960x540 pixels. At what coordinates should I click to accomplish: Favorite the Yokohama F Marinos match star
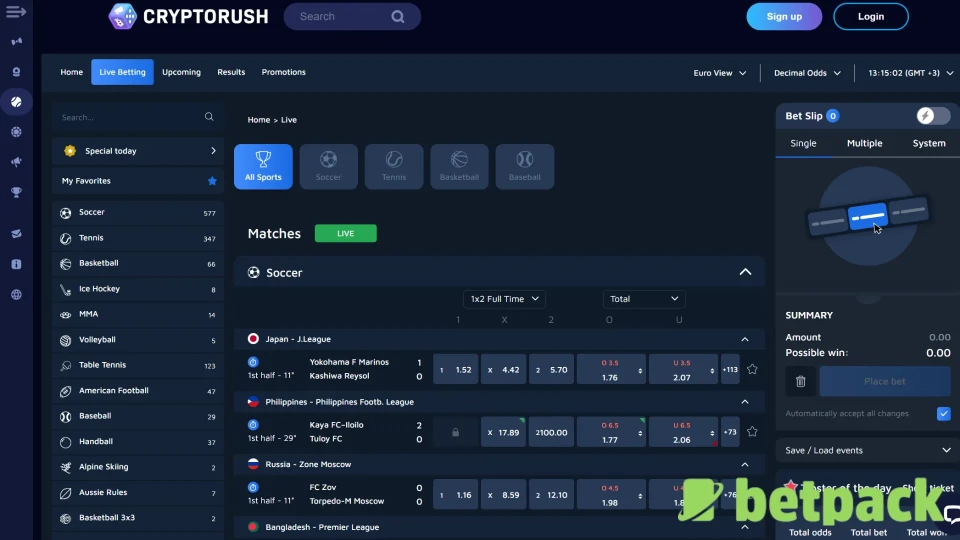point(752,369)
